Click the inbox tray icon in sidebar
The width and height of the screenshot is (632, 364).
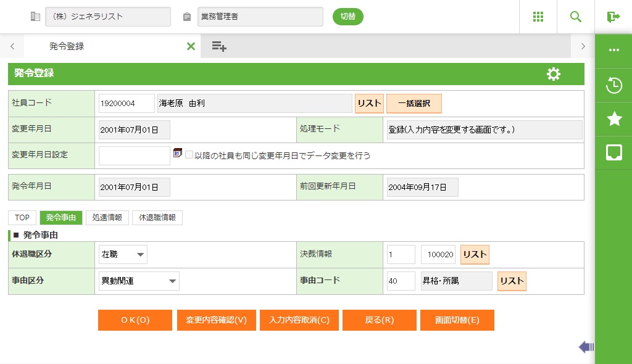click(x=613, y=152)
